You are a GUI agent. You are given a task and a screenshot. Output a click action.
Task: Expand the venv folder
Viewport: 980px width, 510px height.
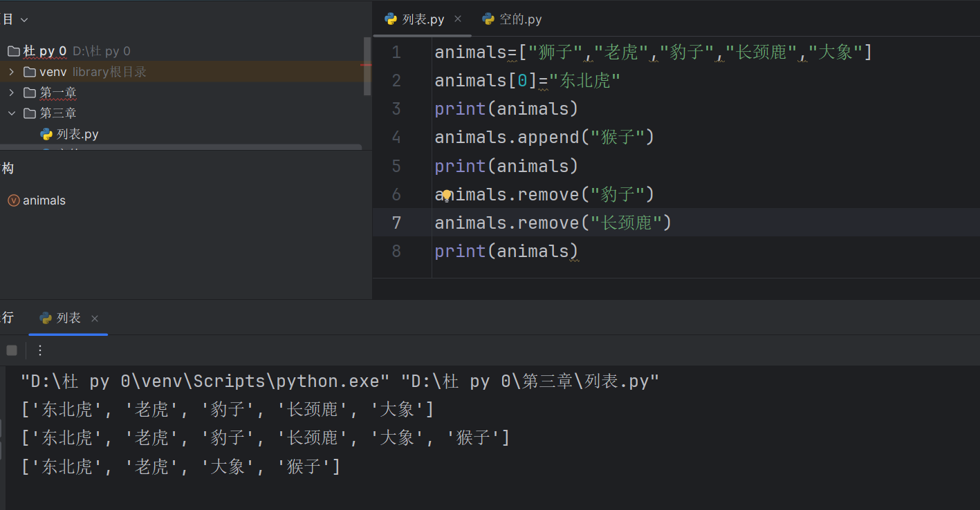coord(11,72)
